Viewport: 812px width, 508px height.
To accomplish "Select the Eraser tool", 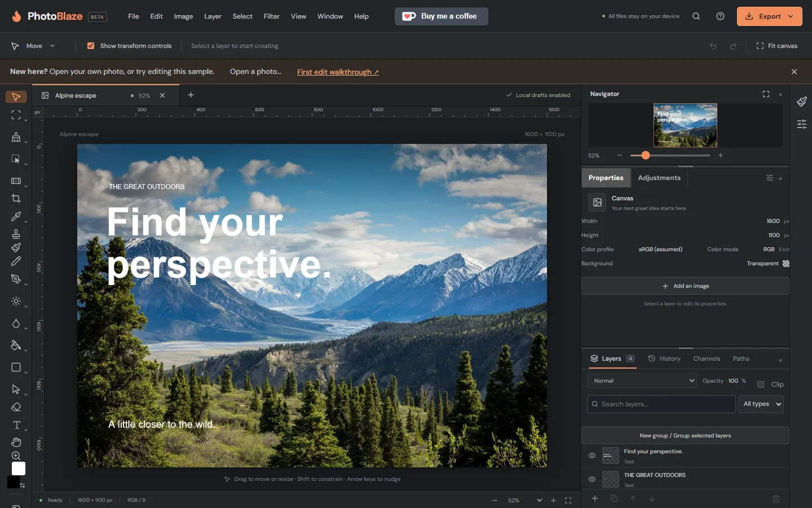I will pyautogui.click(x=16, y=407).
